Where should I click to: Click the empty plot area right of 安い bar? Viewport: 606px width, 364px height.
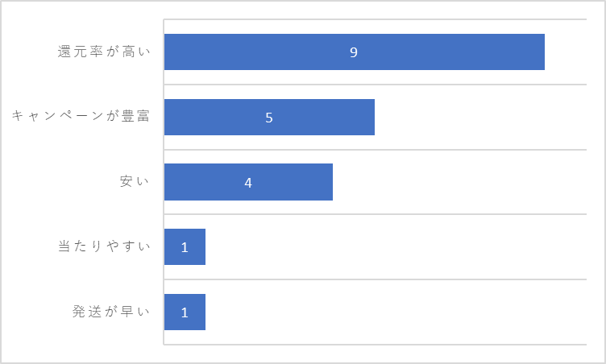[x=459, y=182]
